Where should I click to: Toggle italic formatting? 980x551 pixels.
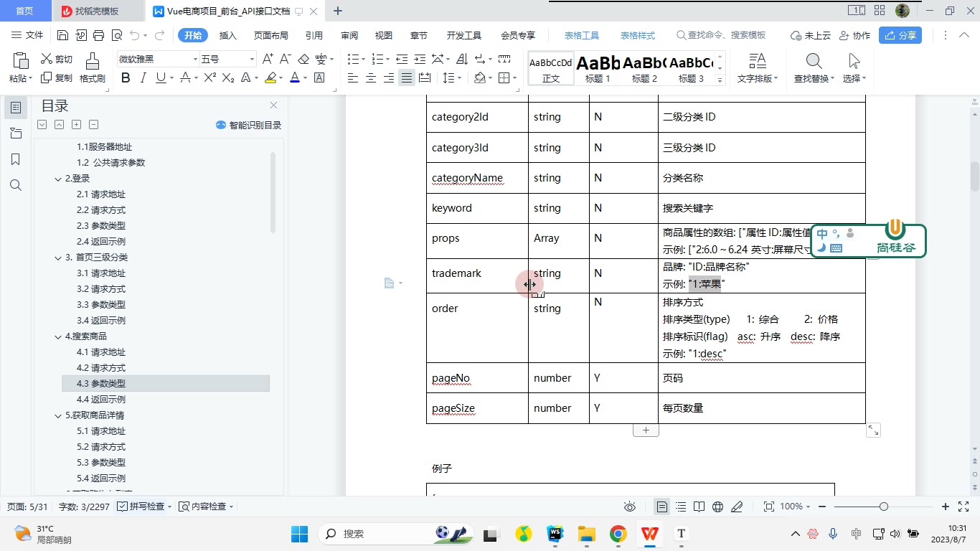tap(143, 77)
